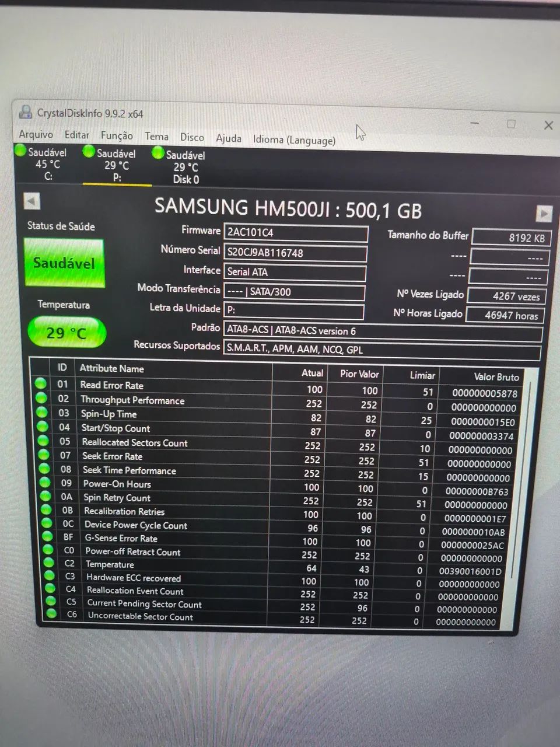
Task: Close the CrystalDiskInfo window
Action: tap(548, 125)
